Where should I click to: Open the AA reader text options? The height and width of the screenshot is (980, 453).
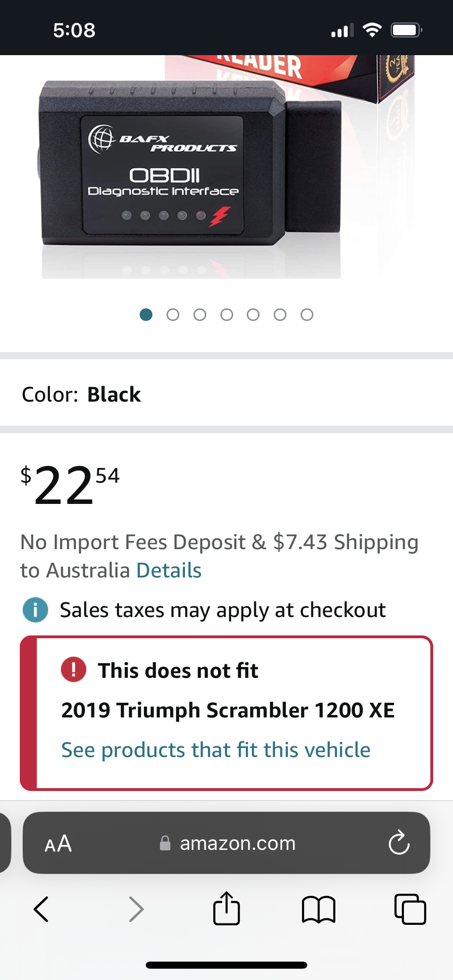pyautogui.click(x=58, y=843)
